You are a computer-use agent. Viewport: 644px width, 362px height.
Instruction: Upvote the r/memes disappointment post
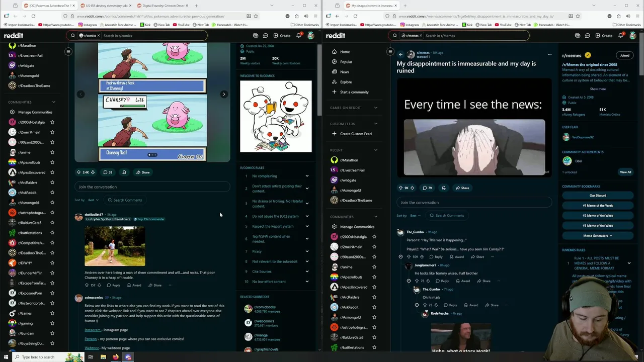coord(400,188)
